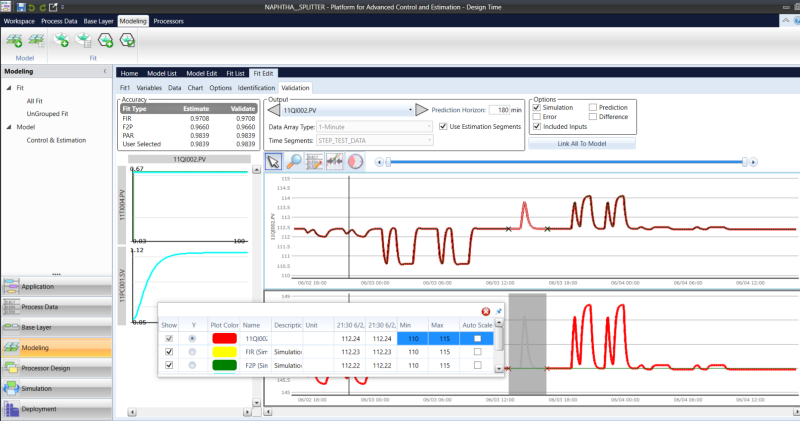Enable the Difference checkbox
This screenshot has width=800, height=421.
592,117
